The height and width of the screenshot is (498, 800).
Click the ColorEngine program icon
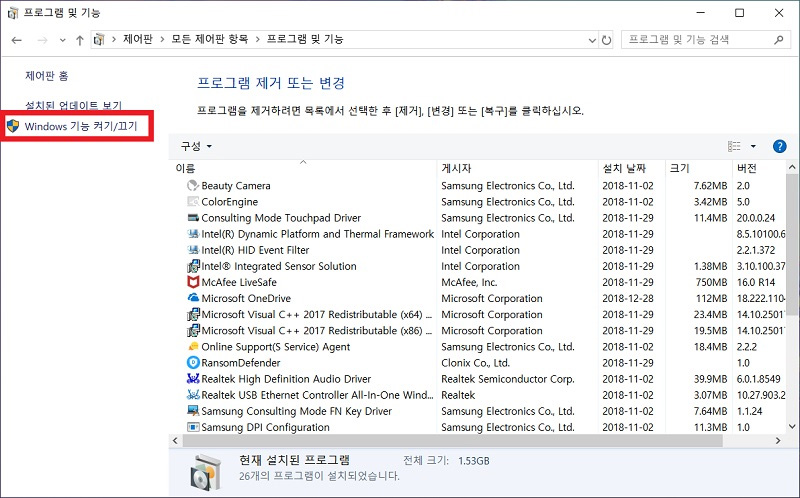tap(193, 202)
